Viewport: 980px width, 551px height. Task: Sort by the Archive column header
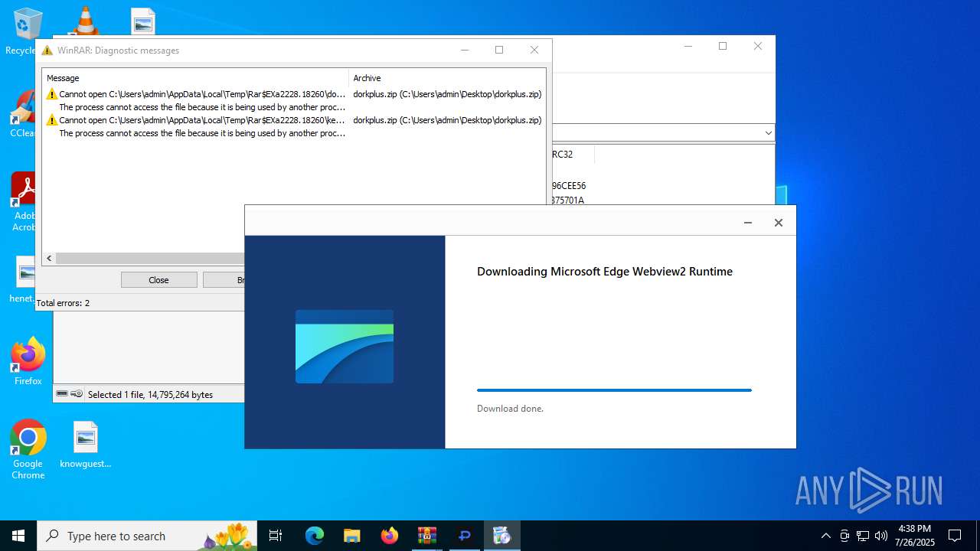coord(447,78)
